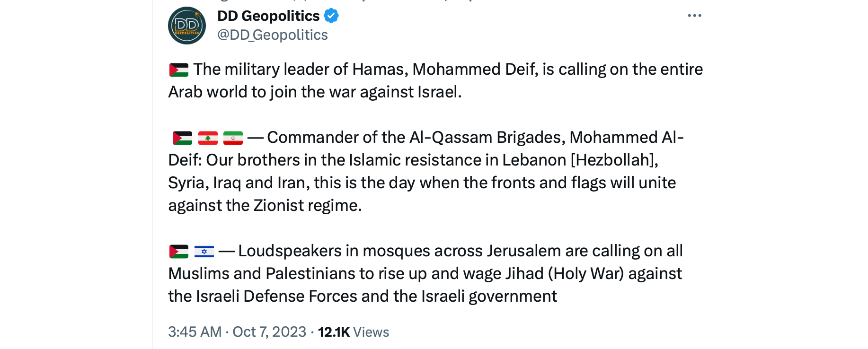Click the blue verified badge
This screenshot has height=349, width=868.
[331, 16]
